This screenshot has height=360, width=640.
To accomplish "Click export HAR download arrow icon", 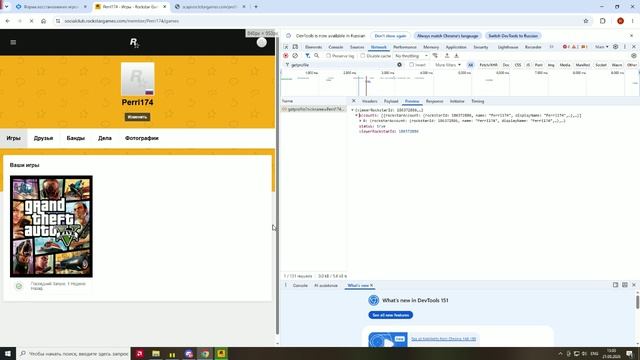I will tap(456, 56).
